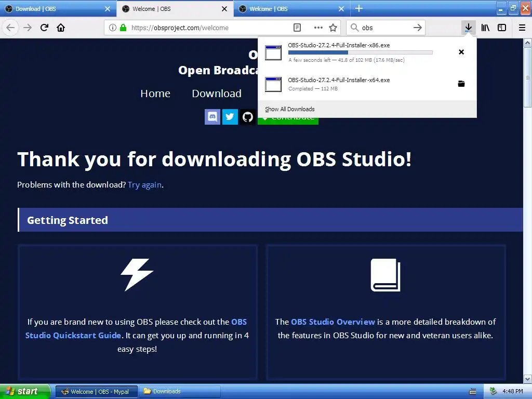
Task: Click the on-screen keyboard tray icon
Action: pos(472,392)
